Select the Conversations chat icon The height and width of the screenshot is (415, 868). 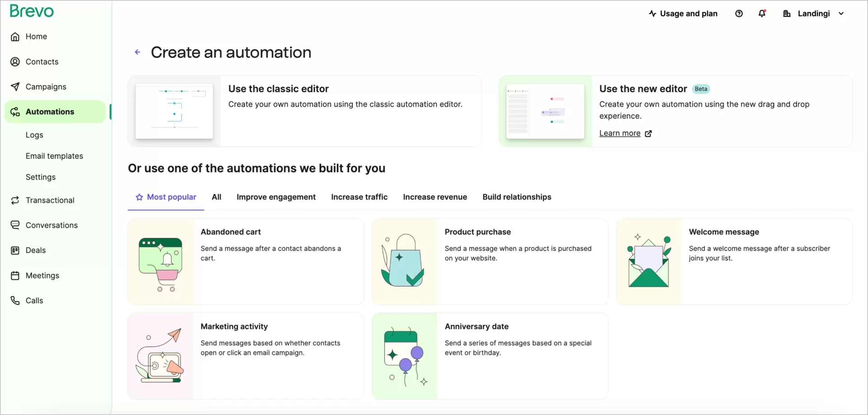(15, 225)
